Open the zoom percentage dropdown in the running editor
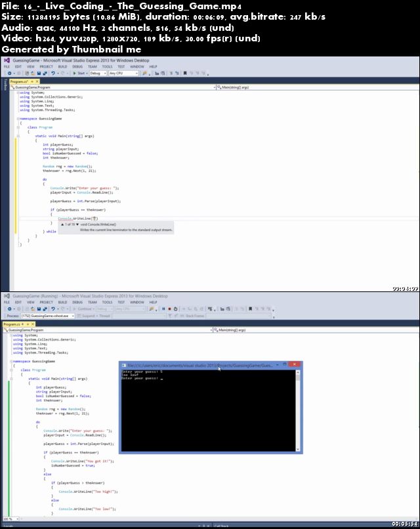Image resolution: width=420 pixels, height=529 pixels. [x=11, y=519]
